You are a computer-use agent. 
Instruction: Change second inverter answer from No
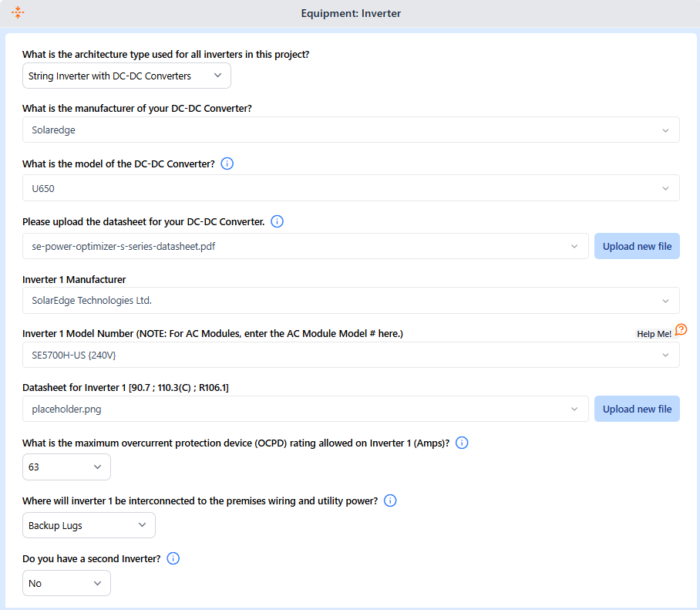coord(66,583)
